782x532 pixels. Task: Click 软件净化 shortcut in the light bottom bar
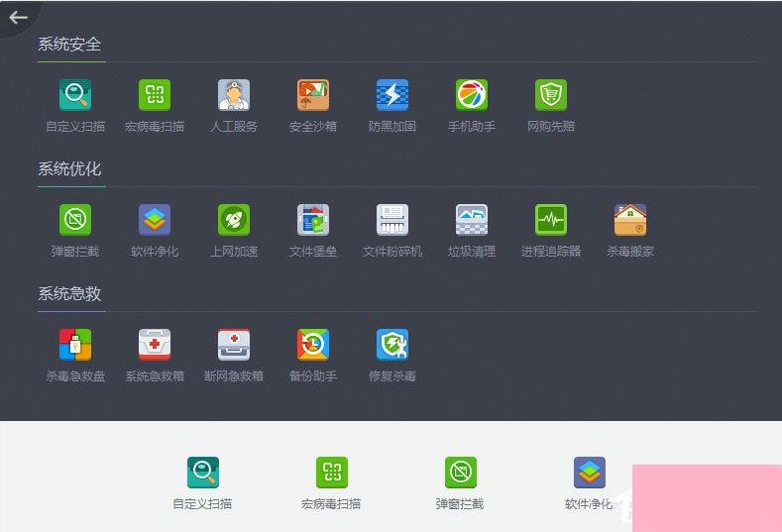pos(590,473)
